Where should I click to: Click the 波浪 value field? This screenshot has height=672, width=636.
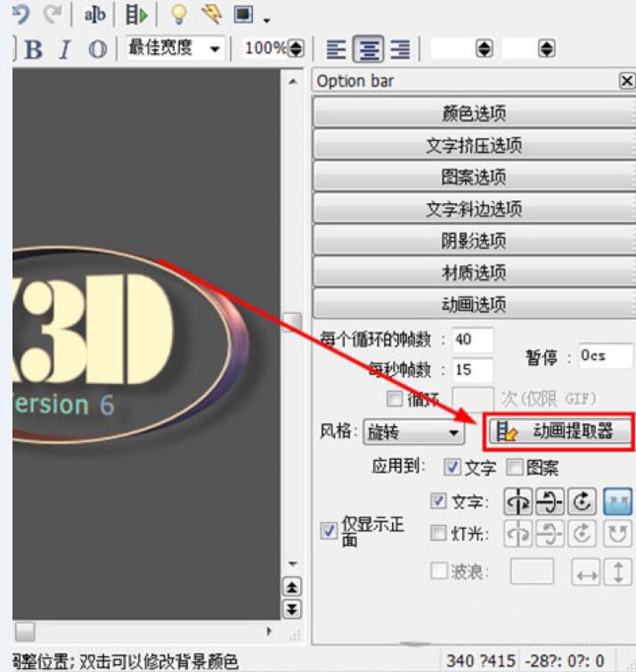532,571
